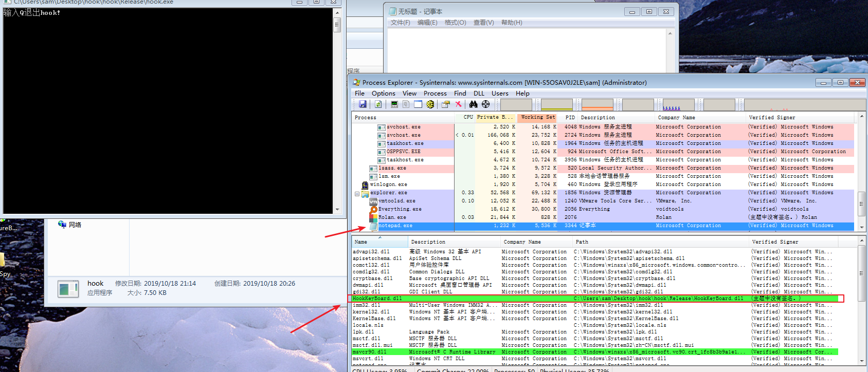Click the hook.exe console window scrollbar

337,110
